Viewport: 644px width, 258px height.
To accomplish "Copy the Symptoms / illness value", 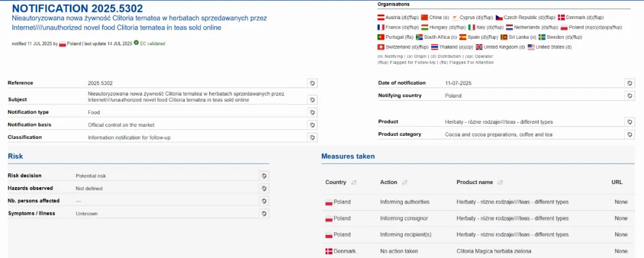I will pyautogui.click(x=264, y=213).
